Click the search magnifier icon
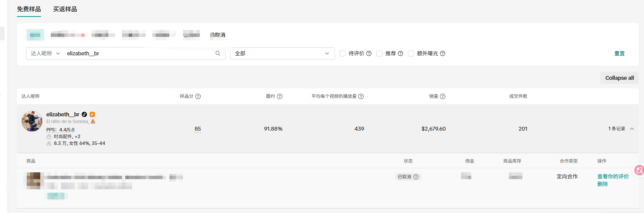The height and width of the screenshot is (213, 644). click(x=218, y=53)
